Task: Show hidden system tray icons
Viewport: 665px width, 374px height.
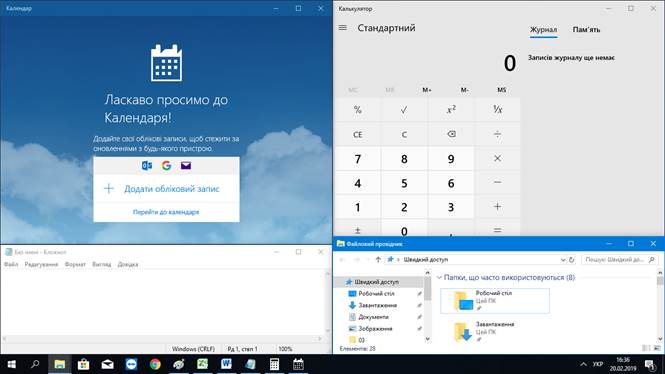Action: point(584,364)
